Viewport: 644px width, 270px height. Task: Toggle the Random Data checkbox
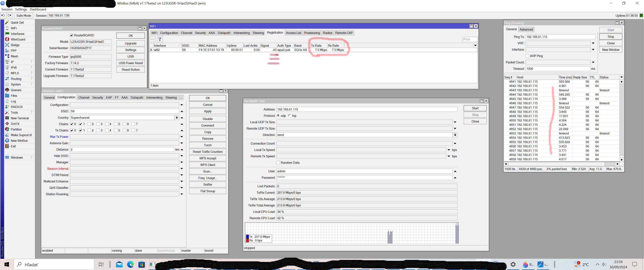(x=278, y=163)
